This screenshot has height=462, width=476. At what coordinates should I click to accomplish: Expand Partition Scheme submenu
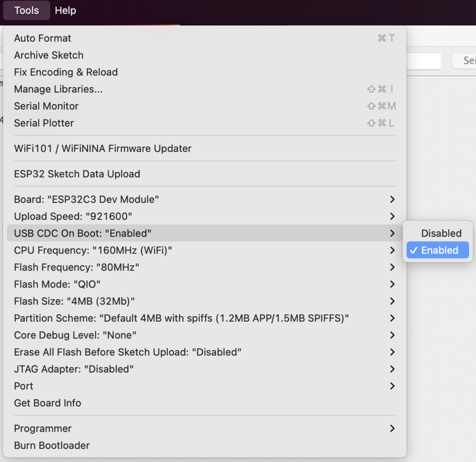pos(205,318)
